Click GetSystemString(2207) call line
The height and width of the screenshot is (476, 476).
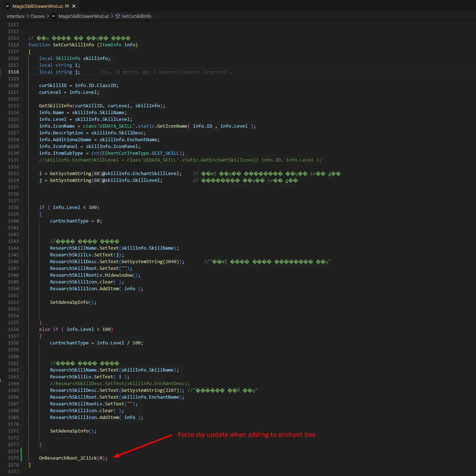pyautogui.click(x=117, y=390)
